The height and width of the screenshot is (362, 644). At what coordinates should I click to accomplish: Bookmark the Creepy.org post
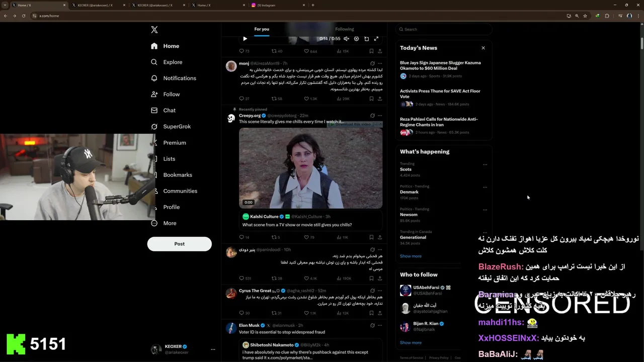click(x=371, y=237)
